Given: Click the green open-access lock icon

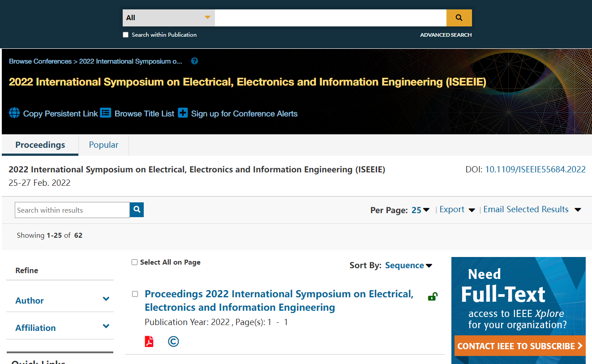Looking at the screenshot, I should click(433, 296).
